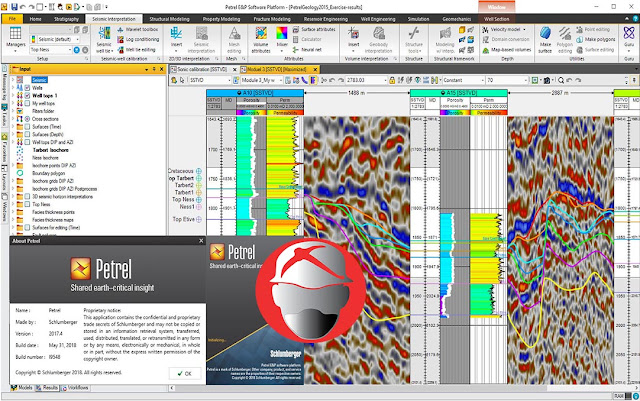The height and width of the screenshot is (401, 640).
Task: Uncheck the Well tops 1 checkbox
Action: 27,96
